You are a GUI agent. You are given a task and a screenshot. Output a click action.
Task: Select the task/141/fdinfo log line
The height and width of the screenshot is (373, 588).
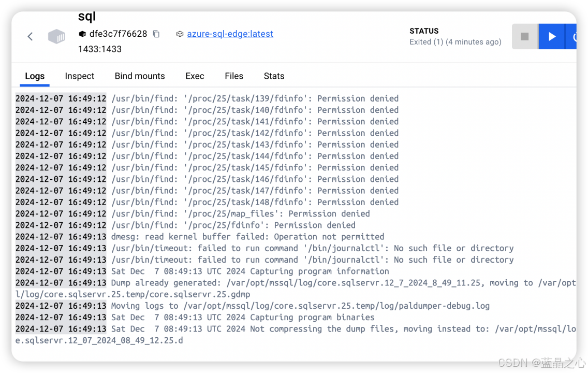point(207,122)
